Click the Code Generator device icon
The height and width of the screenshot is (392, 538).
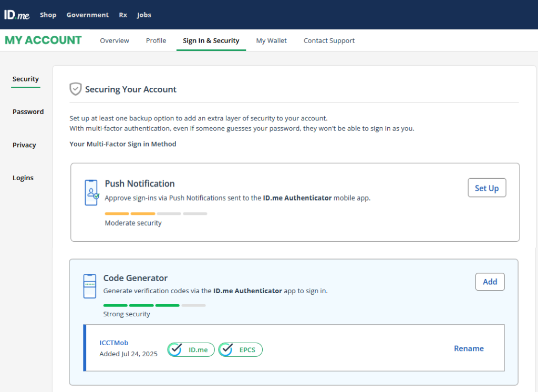[90, 286]
